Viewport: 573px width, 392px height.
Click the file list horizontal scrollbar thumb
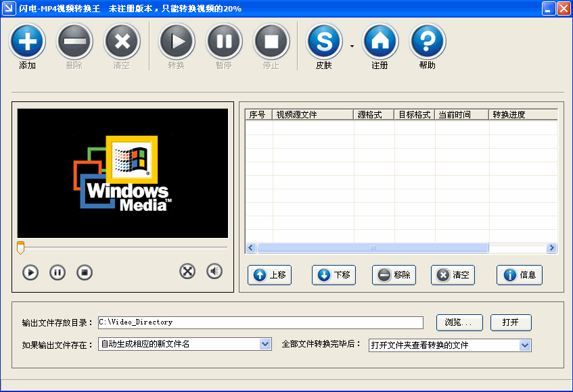pos(373,248)
